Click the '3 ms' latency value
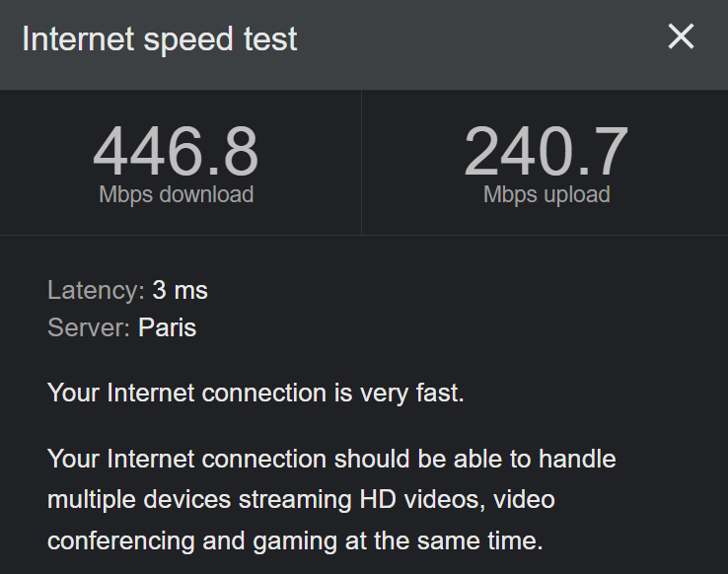The height and width of the screenshot is (574, 728). [x=181, y=291]
